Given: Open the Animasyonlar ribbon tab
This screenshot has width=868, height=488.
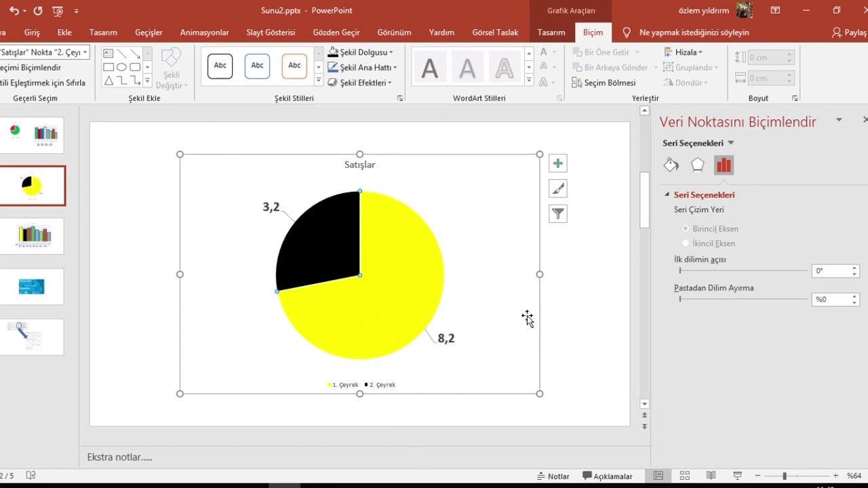Looking at the screenshot, I should pyautogui.click(x=204, y=33).
